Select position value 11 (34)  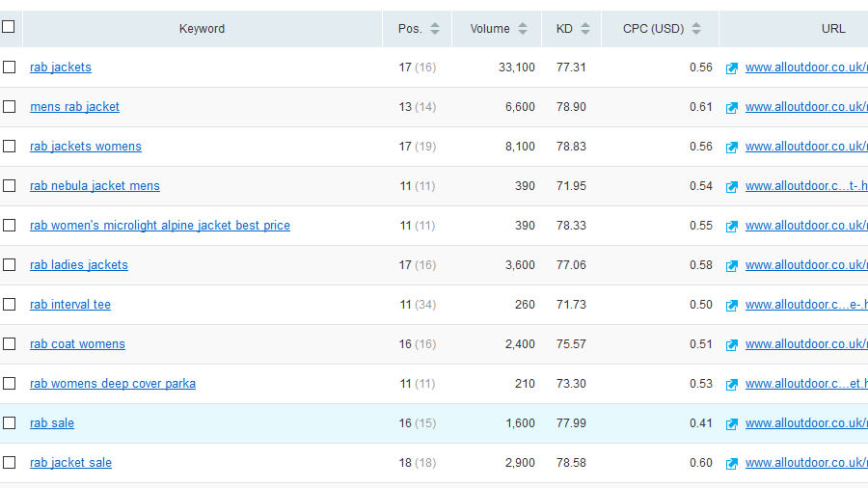point(418,305)
